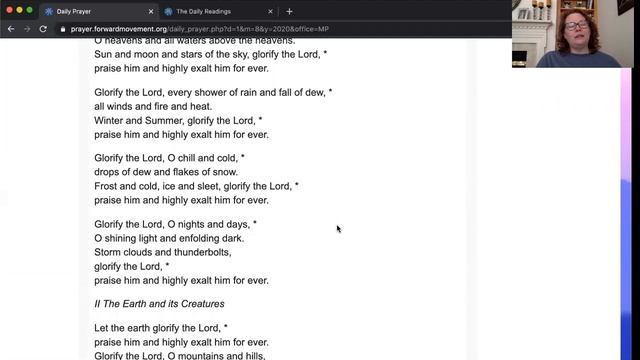The width and height of the screenshot is (640, 360).
Task: Click line 'Frost and cold, ice and sleet'
Action: [196, 186]
